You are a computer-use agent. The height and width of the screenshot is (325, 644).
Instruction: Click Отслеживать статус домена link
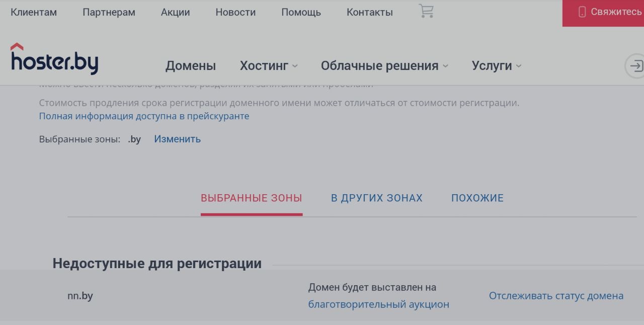[x=556, y=296]
